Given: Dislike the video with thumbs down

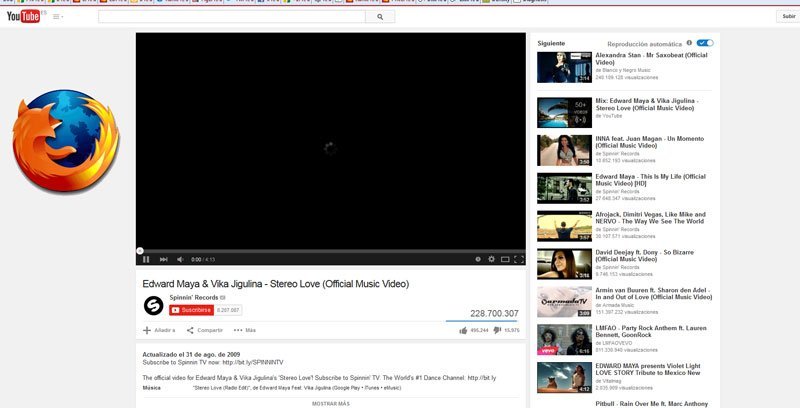Looking at the screenshot, I should [497, 330].
